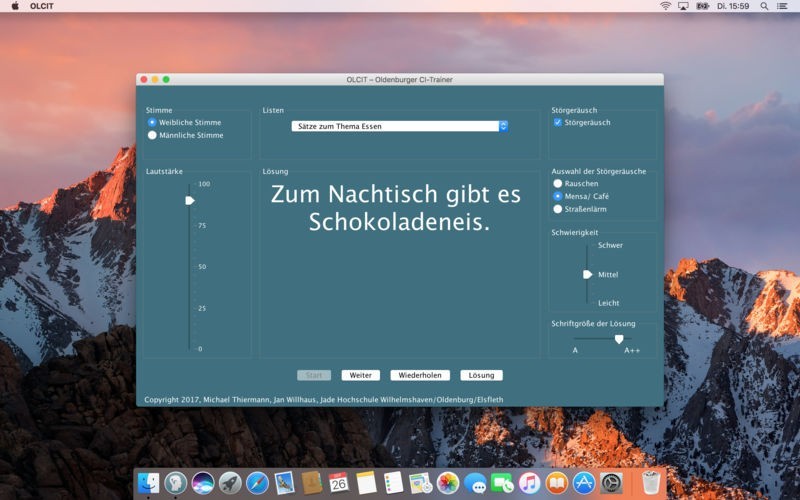
Task: Select the Männliche Stimme radio button
Action: pyautogui.click(x=152, y=135)
